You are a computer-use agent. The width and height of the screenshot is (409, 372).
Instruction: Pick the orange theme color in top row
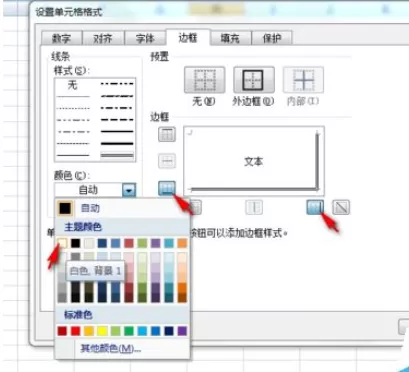point(182,243)
